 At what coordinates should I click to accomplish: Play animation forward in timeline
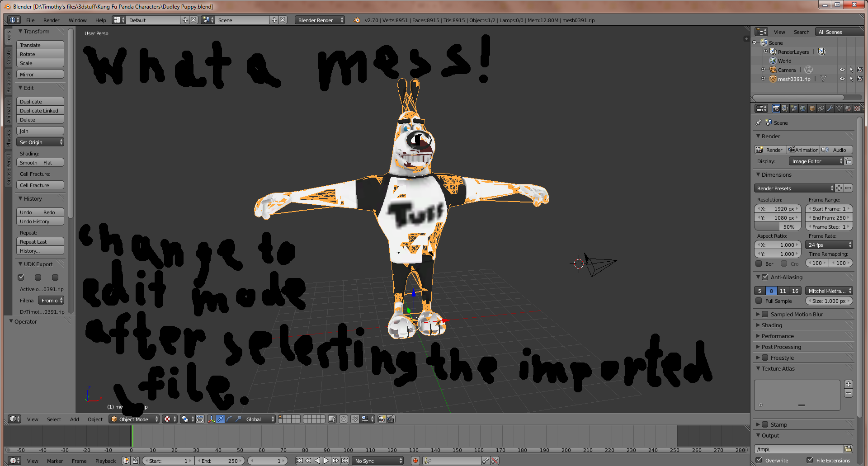tap(326, 461)
